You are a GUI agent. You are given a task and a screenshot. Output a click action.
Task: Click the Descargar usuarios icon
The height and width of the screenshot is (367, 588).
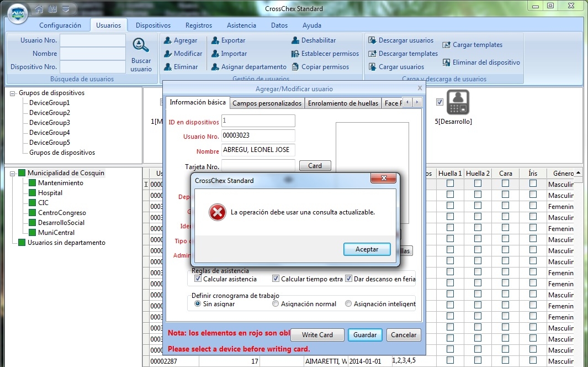[x=372, y=40]
